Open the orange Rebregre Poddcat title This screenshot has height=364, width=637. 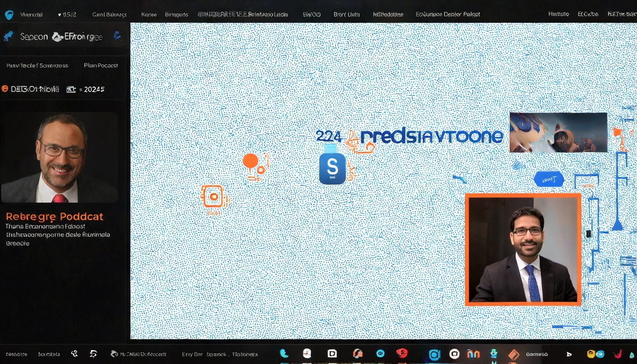tap(55, 217)
